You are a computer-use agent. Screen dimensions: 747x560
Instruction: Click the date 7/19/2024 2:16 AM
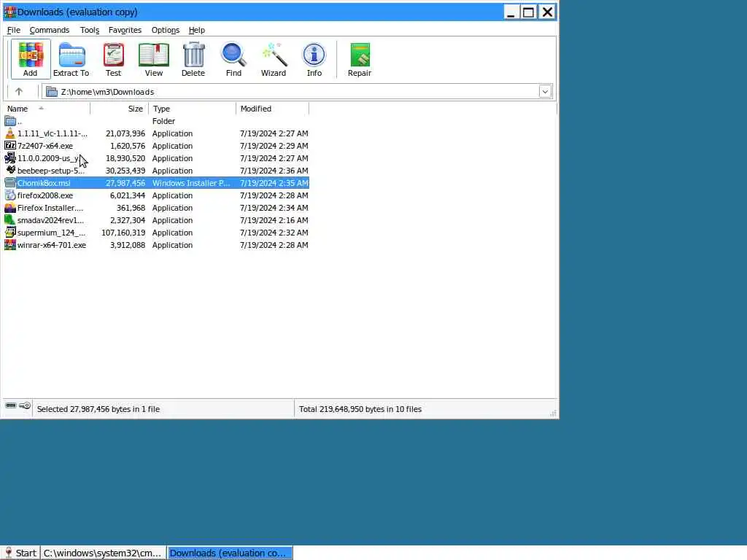[x=274, y=220]
